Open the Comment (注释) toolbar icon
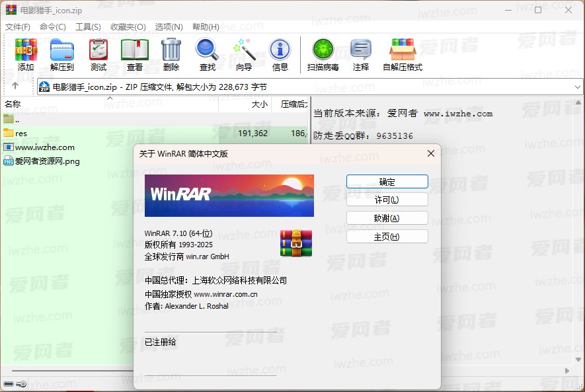Viewport: 585px width, 392px height. (x=361, y=50)
